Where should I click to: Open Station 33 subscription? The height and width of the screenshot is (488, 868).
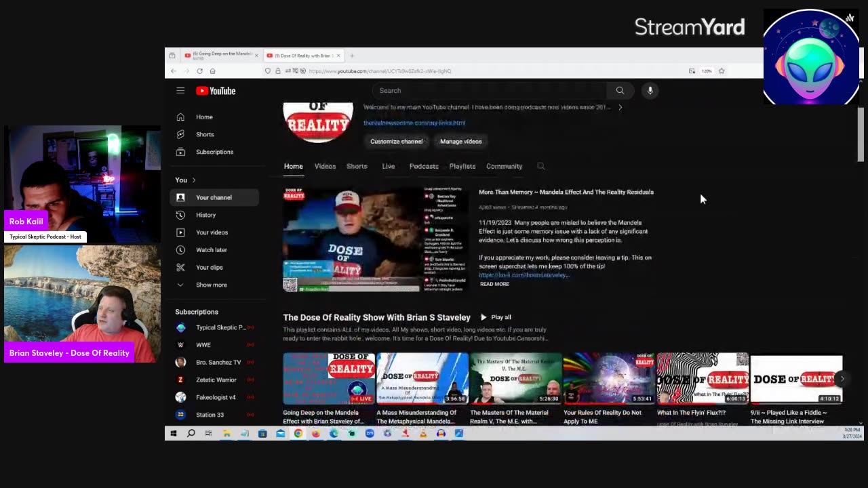point(214,415)
